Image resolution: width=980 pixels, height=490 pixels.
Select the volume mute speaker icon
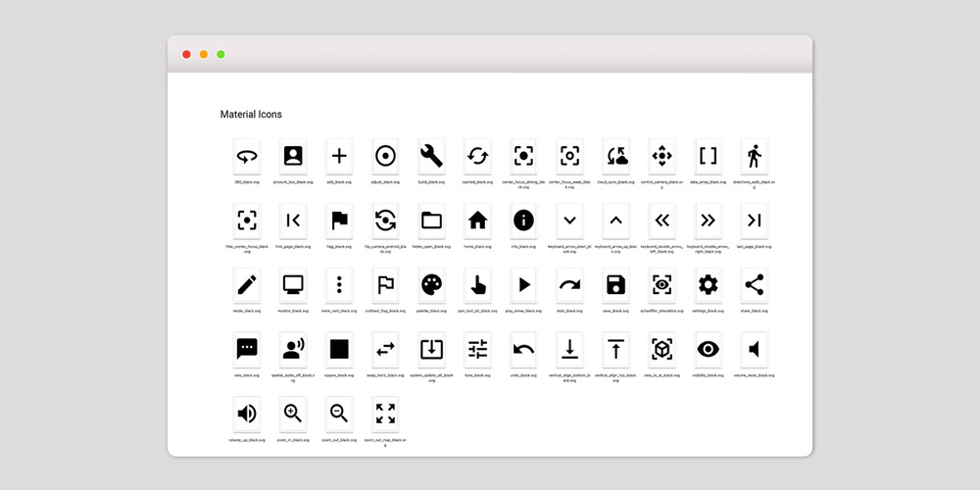click(x=755, y=350)
